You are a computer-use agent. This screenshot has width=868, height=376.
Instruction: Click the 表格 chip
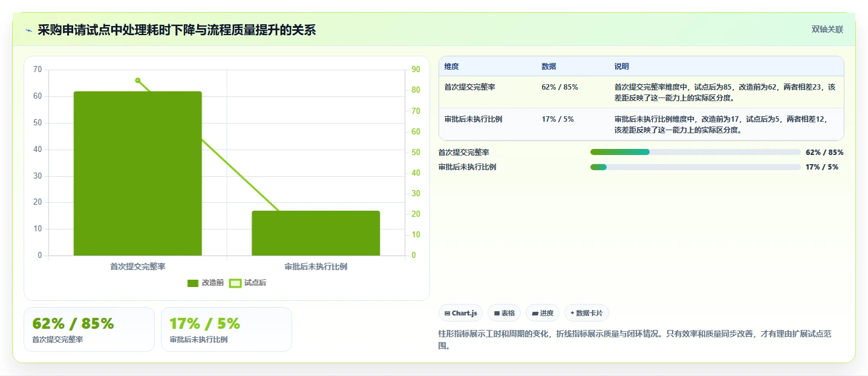point(504,313)
